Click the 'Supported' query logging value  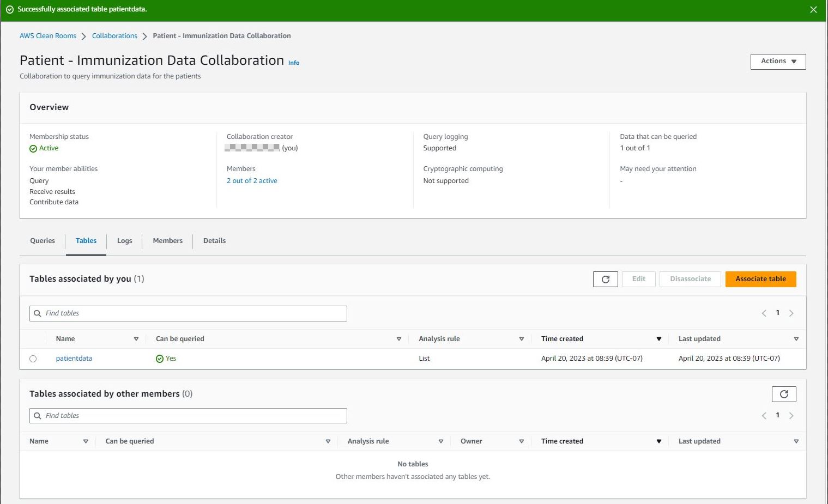[440, 148]
